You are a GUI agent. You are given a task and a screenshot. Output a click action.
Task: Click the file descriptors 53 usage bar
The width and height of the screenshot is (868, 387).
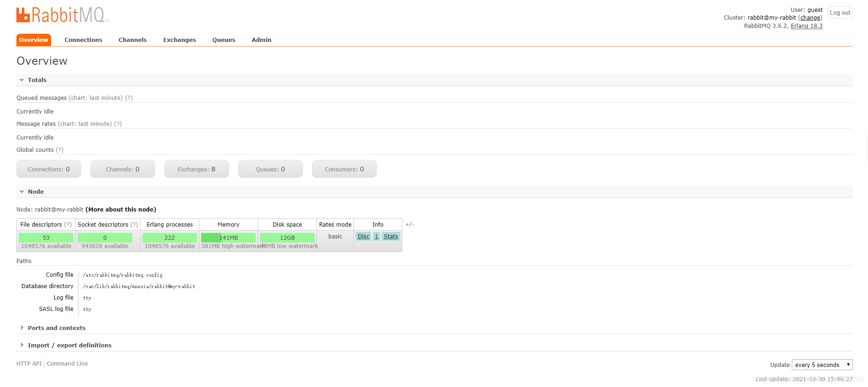(x=46, y=237)
